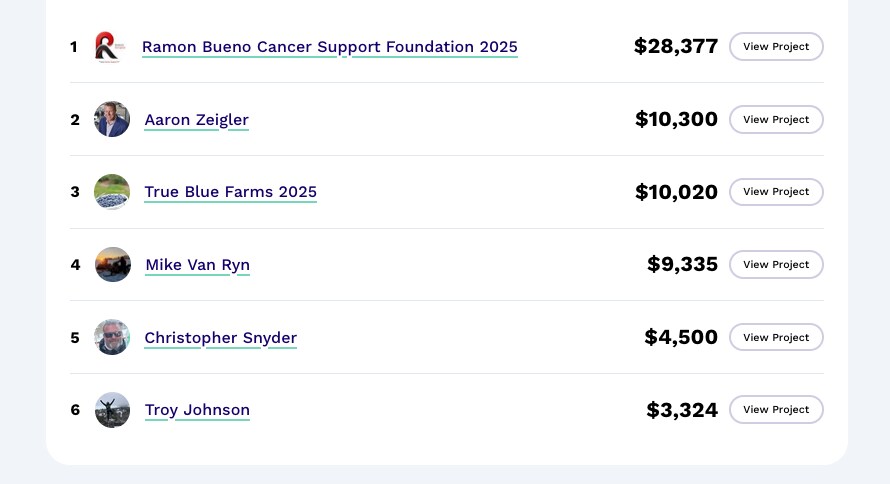Visit Christopher Snyder's fundraising page link
This screenshot has width=890, height=484.
tap(221, 338)
